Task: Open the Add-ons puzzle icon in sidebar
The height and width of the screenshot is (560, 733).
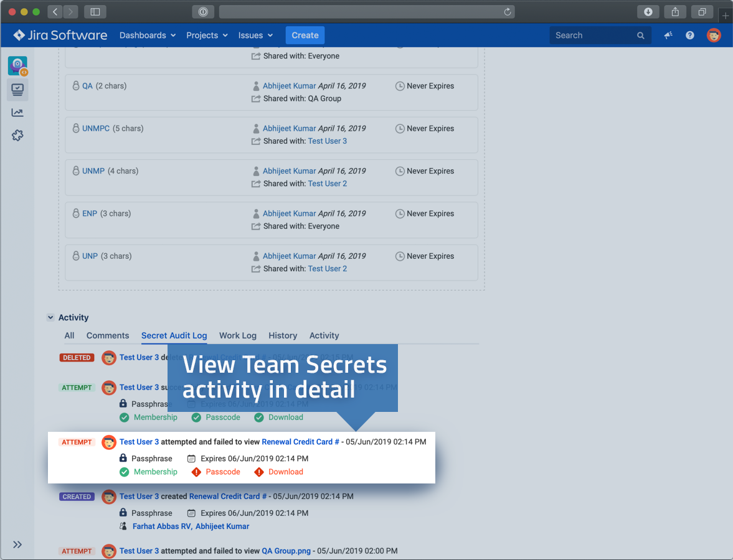Action: point(18,136)
